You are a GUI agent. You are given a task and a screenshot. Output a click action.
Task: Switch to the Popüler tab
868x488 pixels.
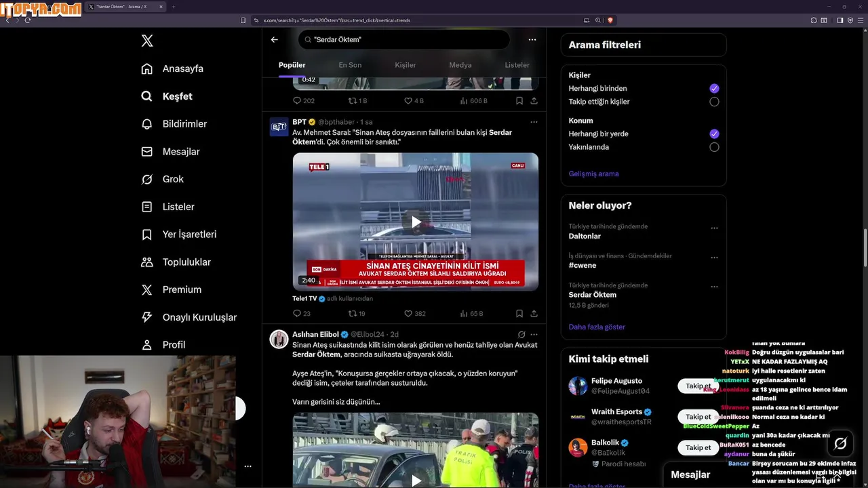[292, 65]
